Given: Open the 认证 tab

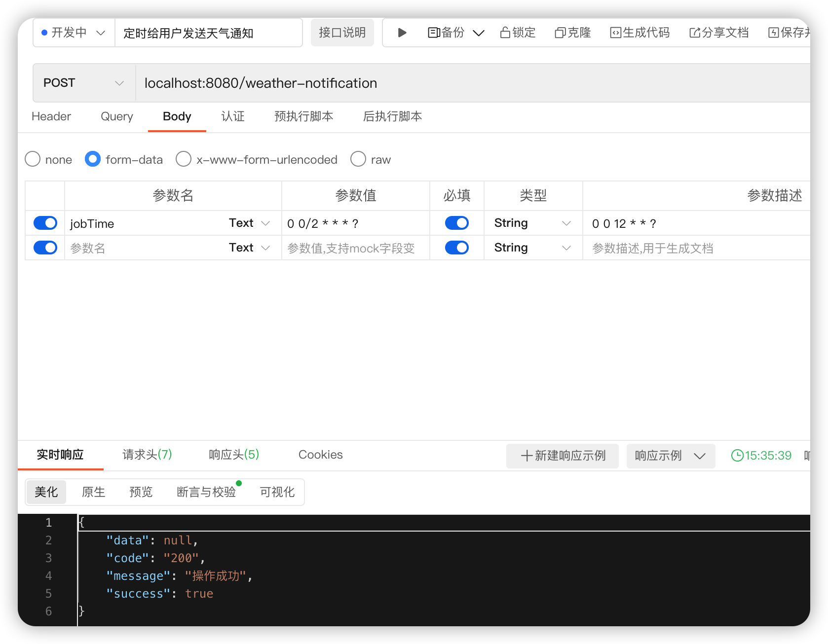Looking at the screenshot, I should (x=233, y=116).
